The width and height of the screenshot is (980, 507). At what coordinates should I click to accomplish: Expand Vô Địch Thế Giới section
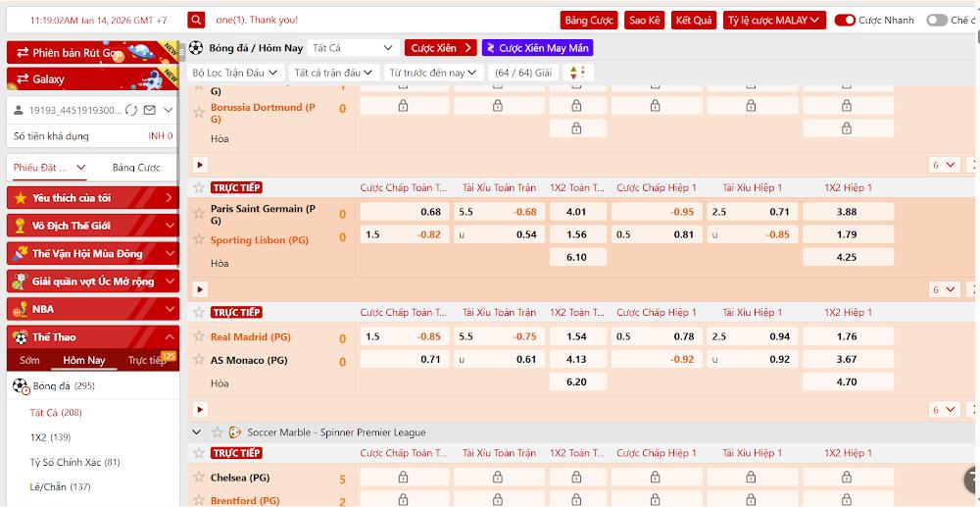coord(92,226)
